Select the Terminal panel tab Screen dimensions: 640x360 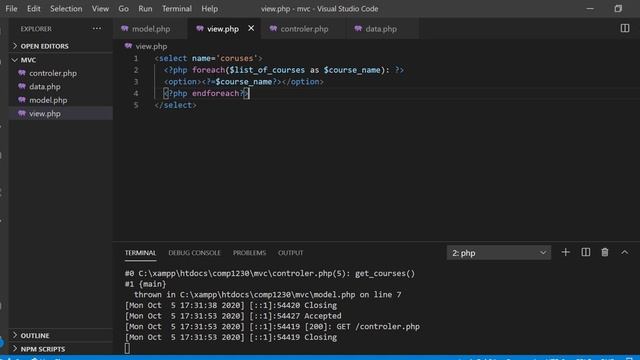(x=140, y=253)
